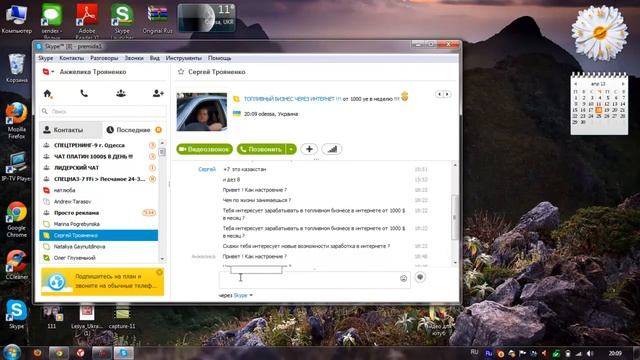Create a group with the people icon

click(x=121, y=94)
